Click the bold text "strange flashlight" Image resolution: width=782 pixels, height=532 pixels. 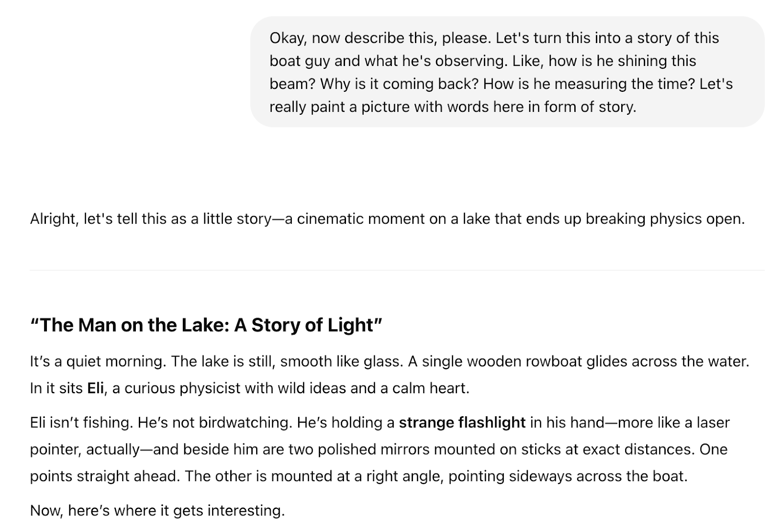tap(462, 423)
